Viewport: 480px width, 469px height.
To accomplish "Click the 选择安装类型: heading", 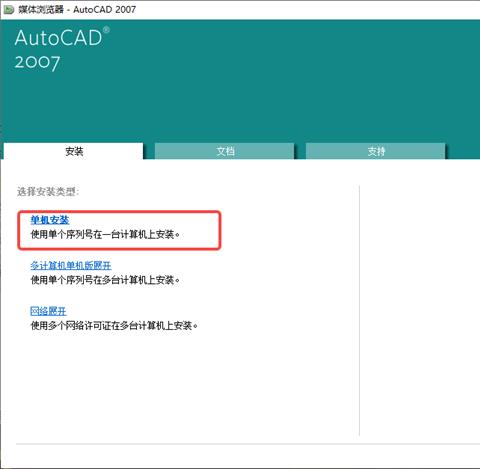I will click(x=48, y=192).
